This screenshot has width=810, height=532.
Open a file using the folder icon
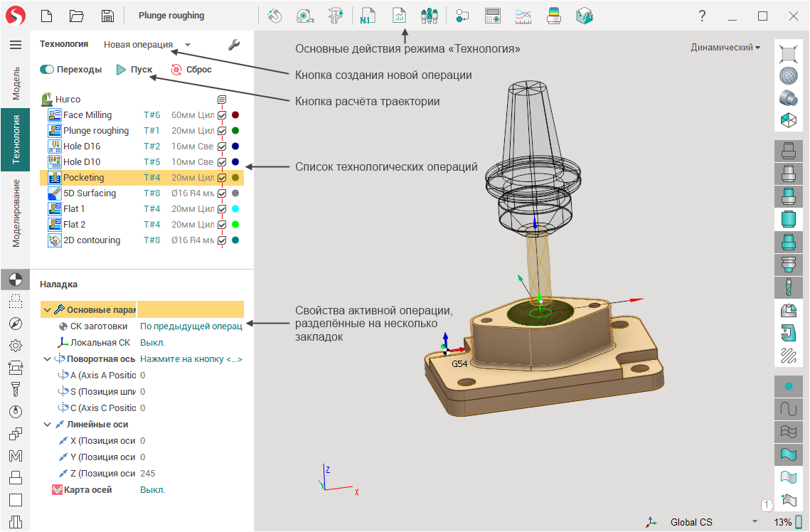76,16
